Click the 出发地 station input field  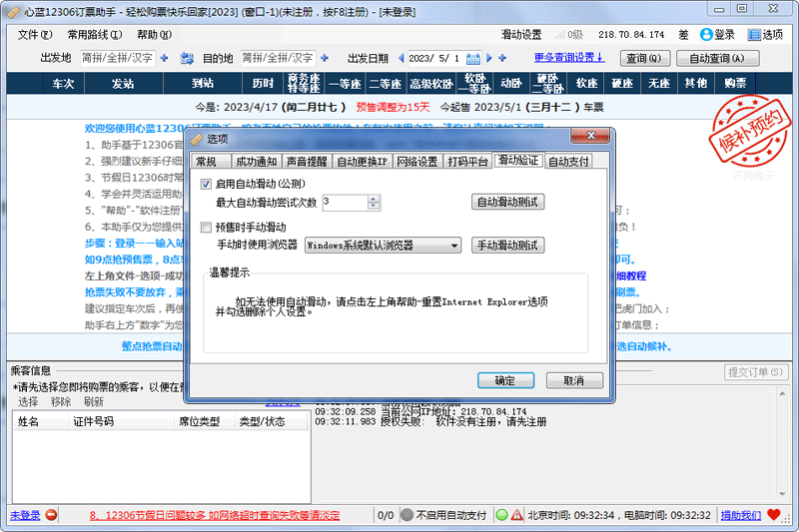[x=117, y=58]
